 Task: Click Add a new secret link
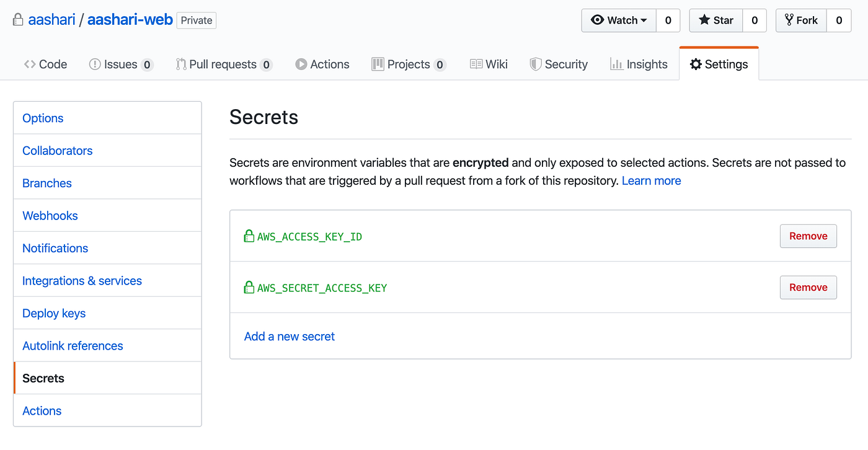coord(290,337)
